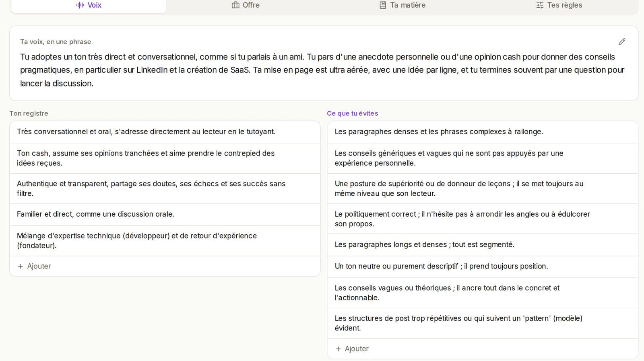Open the Ta matière tab
Screen dimensions: 644x361
[x=402, y=5]
